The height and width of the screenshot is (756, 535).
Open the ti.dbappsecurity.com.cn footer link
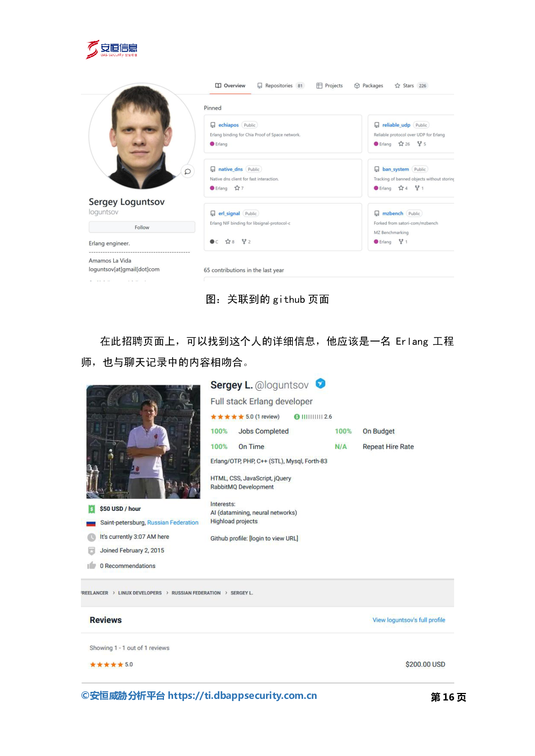coord(242,696)
